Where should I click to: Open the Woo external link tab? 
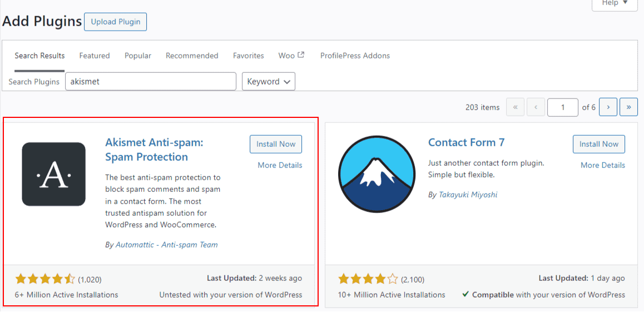coord(291,56)
